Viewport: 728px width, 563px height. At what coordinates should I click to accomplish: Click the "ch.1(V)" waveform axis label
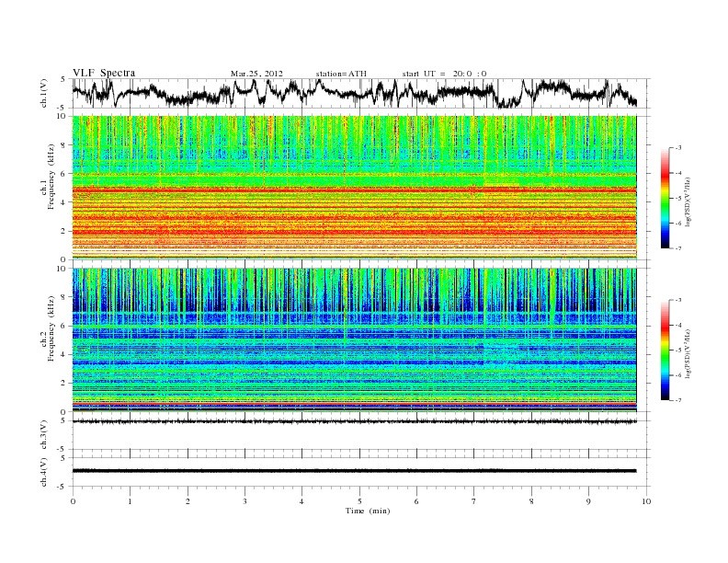click(x=44, y=93)
